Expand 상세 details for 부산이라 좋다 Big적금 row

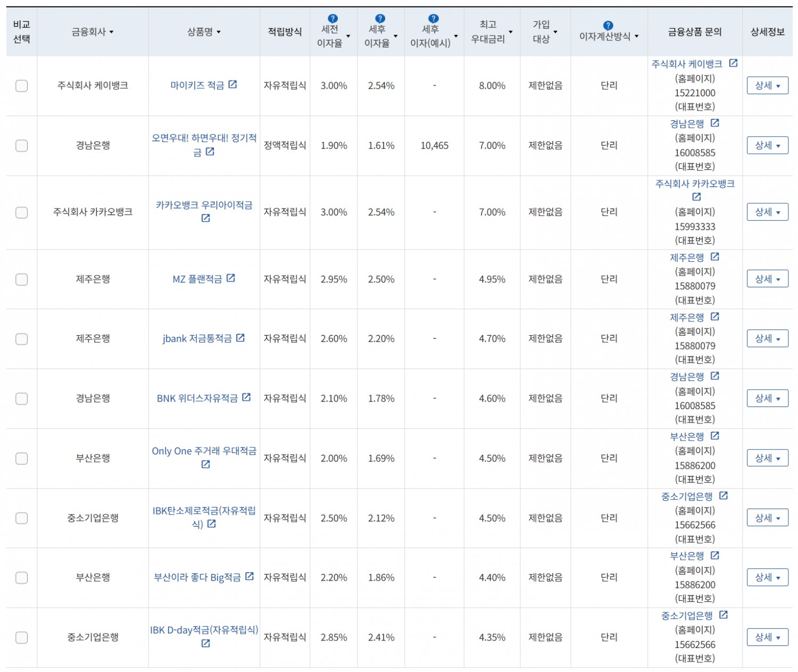coord(768,577)
